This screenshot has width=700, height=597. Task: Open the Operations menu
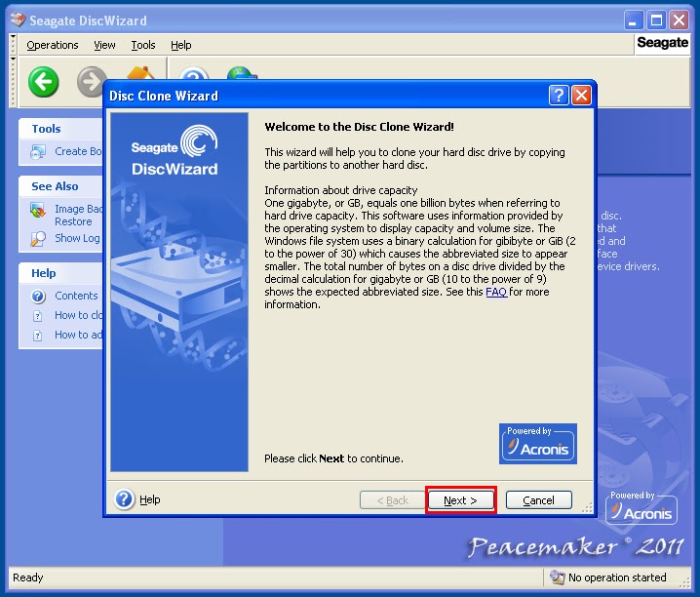coord(53,45)
